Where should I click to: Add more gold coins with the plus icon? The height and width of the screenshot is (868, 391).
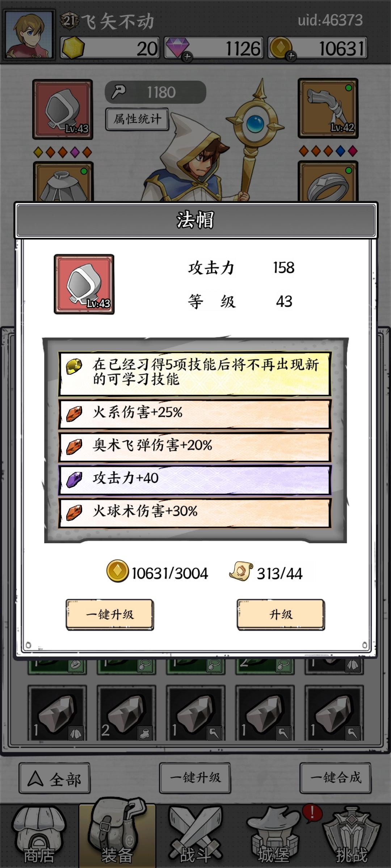(x=291, y=56)
